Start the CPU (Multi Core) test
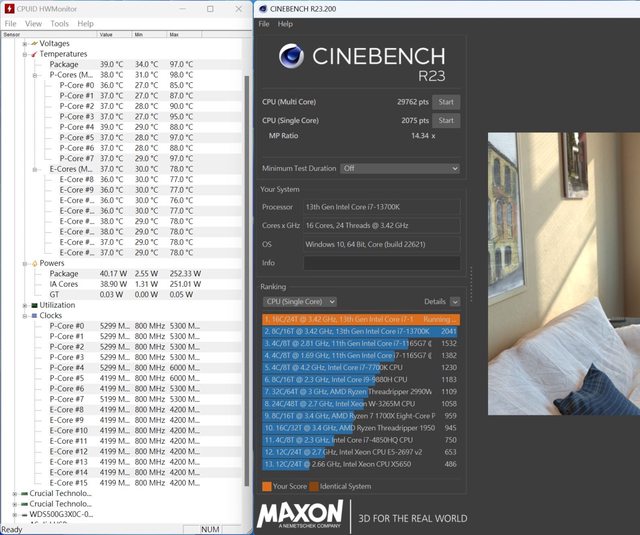 [446, 102]
